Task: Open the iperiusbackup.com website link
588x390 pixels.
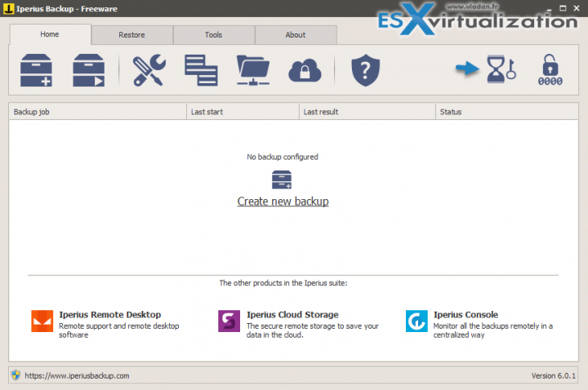Action: pyautogui.click(x=77, y=376)
